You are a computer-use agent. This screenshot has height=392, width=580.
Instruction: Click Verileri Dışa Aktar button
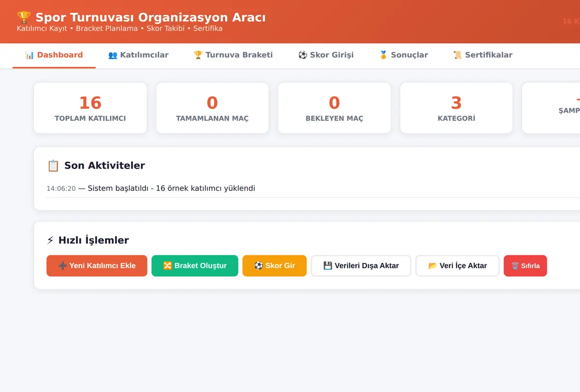click(x=361, y=266)
